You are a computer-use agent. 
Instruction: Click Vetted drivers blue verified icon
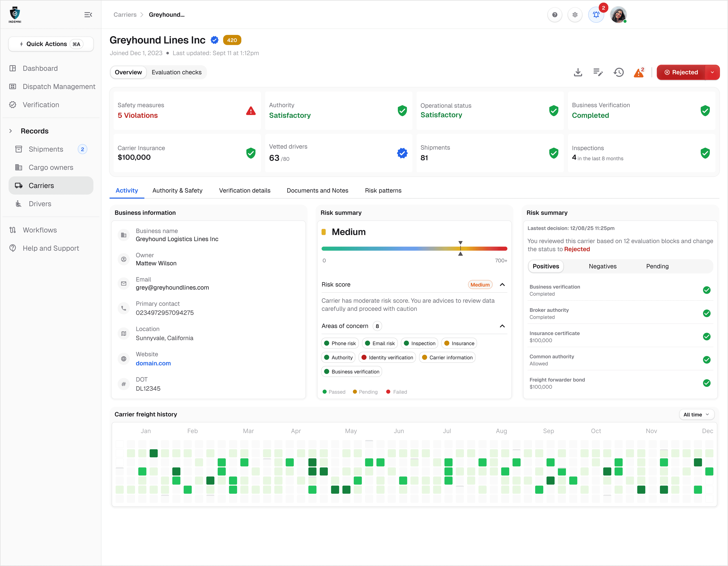tap(402, 153)
